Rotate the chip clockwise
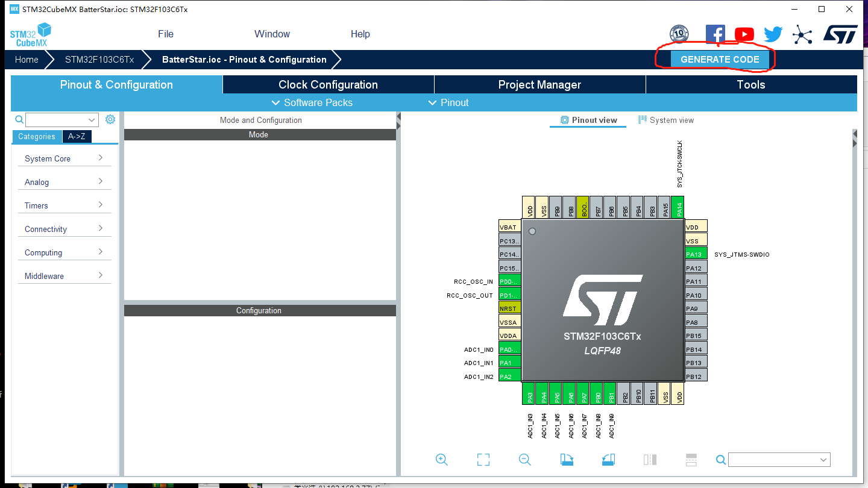This screenshot has height=488, width=868. pos(566,460)
